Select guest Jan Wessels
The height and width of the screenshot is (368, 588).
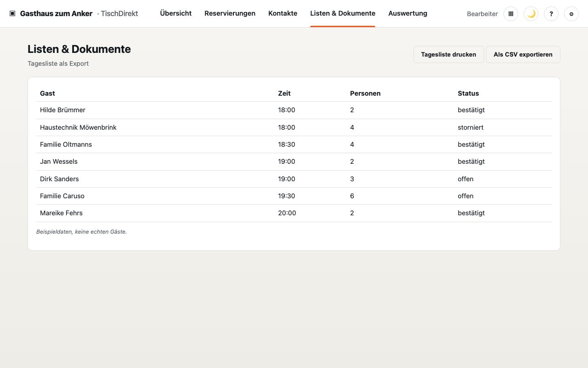tap(59, 161)
